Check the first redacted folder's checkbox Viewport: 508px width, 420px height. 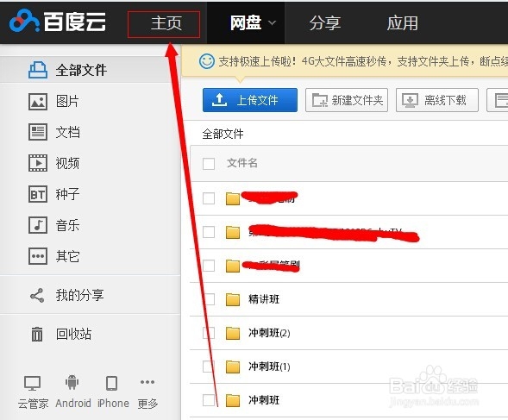tap(209, 198)
